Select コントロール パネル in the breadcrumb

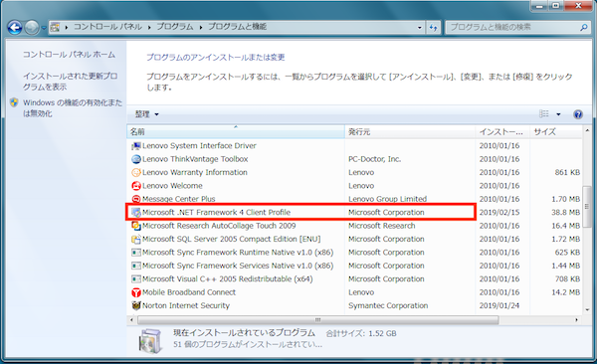click(x=107, y=27)
